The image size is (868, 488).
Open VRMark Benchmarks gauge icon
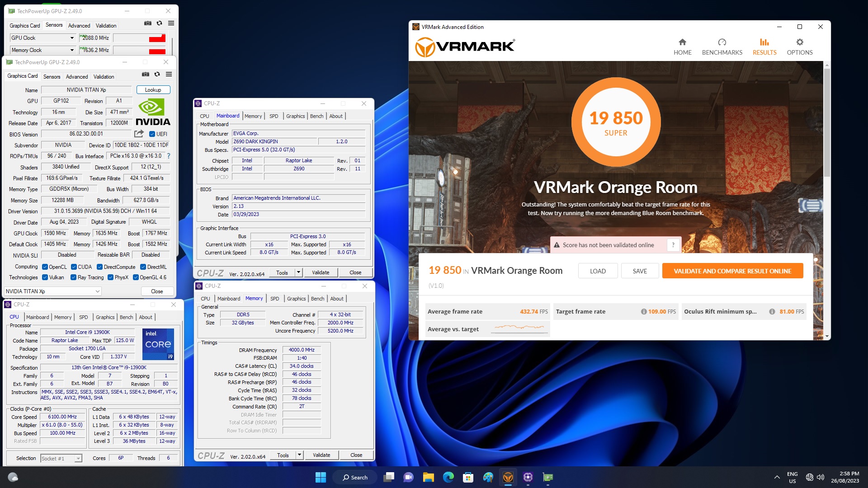(722, 42)
